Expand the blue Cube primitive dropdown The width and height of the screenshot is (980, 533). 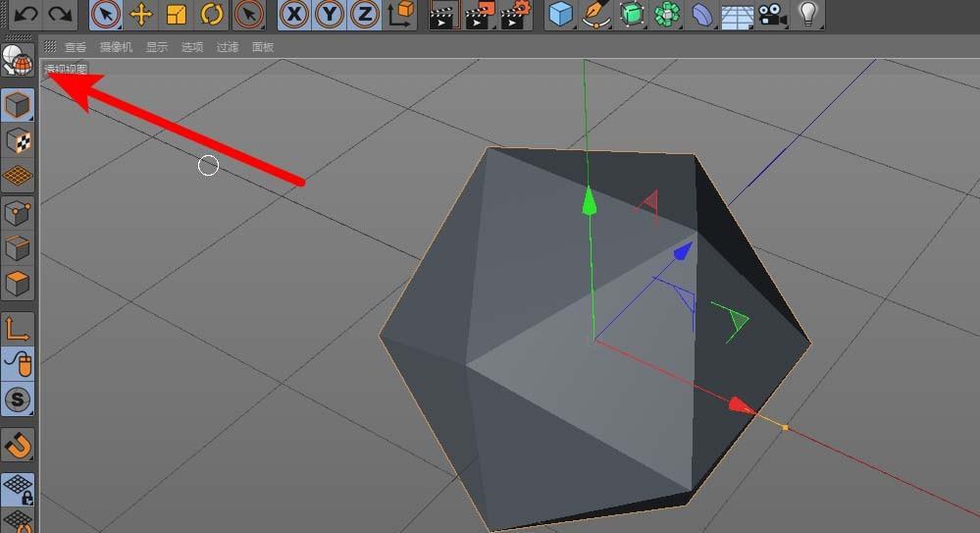coord(560,14)
